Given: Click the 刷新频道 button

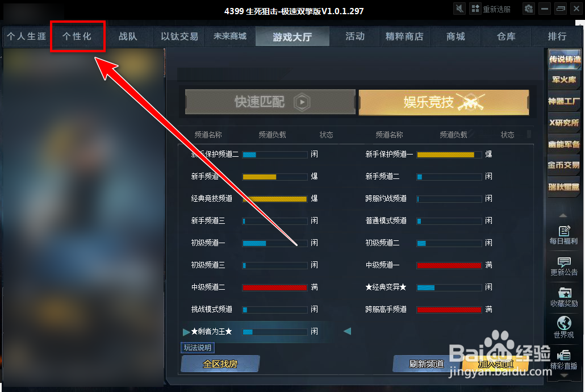Looking at the screenshot, I should tap(427, 364).
